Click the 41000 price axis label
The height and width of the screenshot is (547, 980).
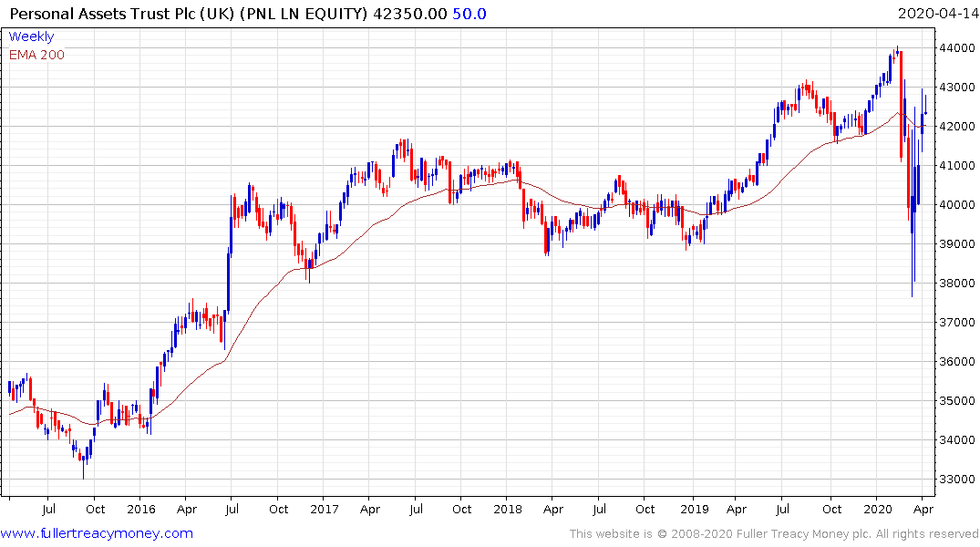[957, 166]
